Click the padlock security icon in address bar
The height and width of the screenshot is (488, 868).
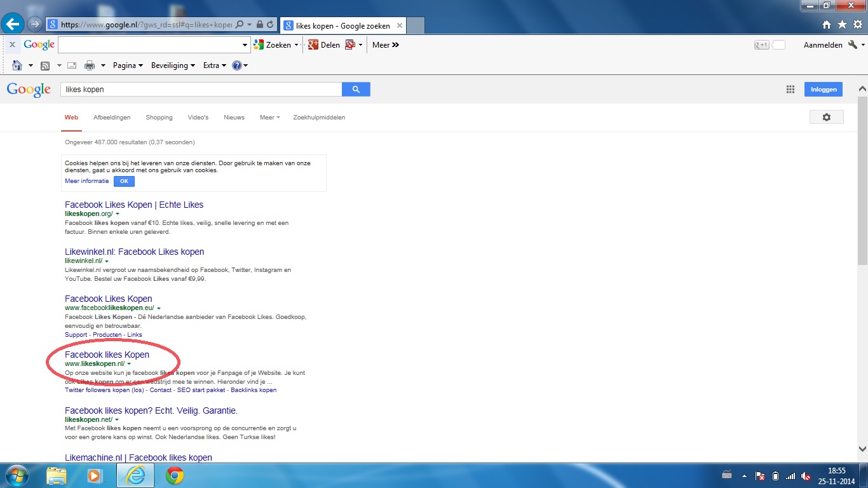pos(261,25)
